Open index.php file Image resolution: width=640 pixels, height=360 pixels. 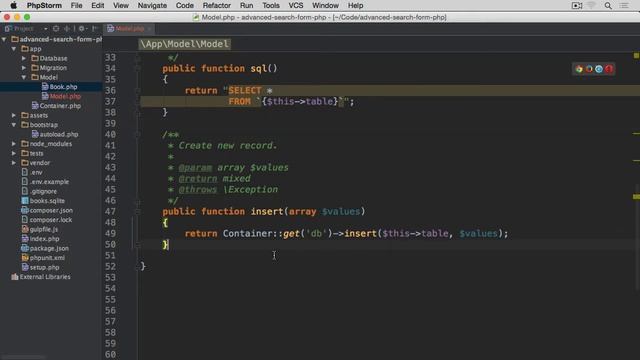coord(40,239)
